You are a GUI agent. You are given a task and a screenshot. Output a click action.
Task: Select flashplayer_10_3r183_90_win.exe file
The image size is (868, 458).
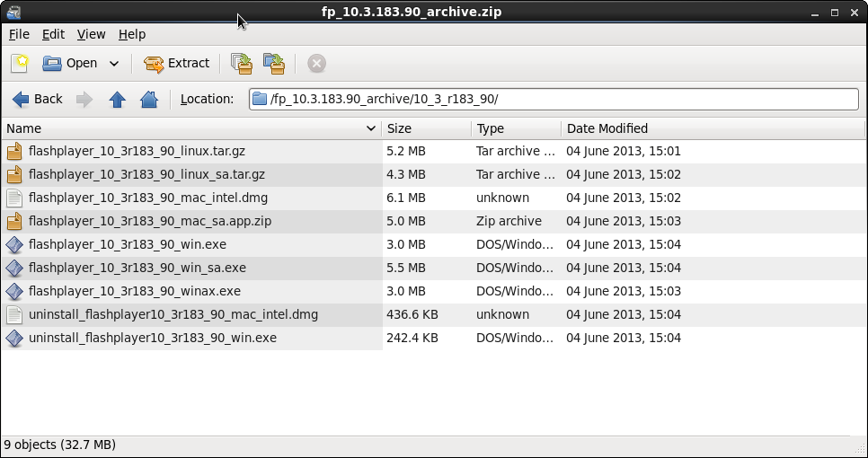tap(128, 244)
